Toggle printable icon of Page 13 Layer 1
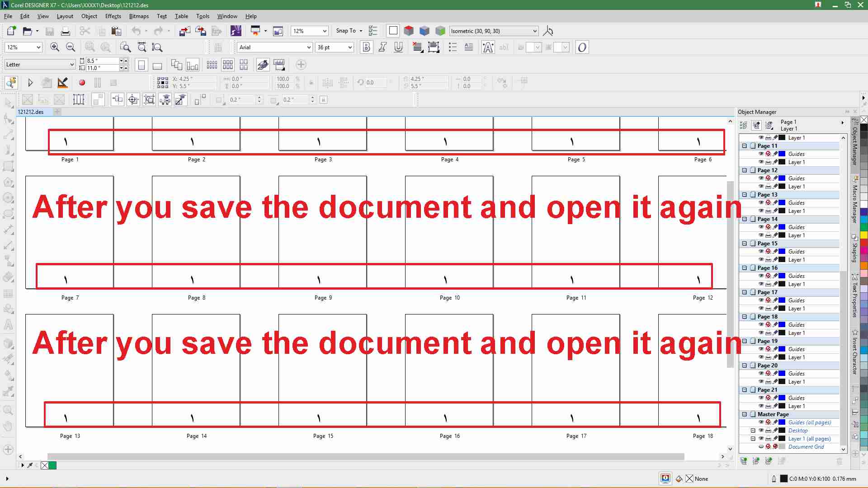The height and width of the screenshot is (488, 868). tap(768, 211)
